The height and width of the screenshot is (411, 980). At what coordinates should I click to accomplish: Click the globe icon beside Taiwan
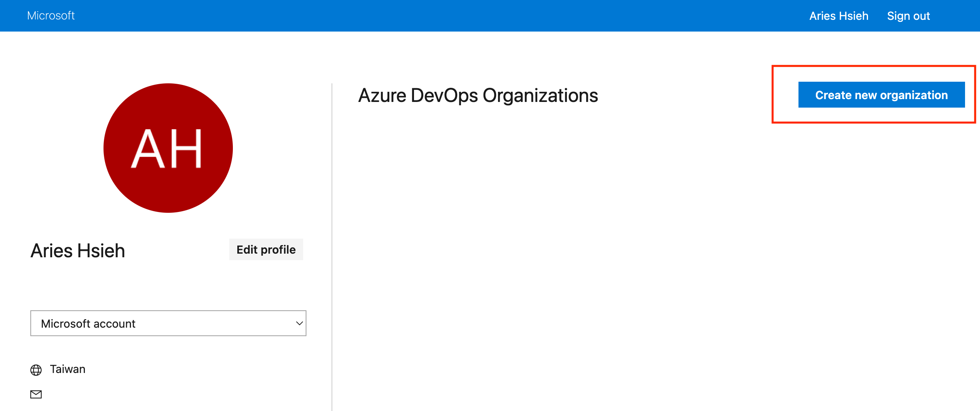click(x=36, y=370)
